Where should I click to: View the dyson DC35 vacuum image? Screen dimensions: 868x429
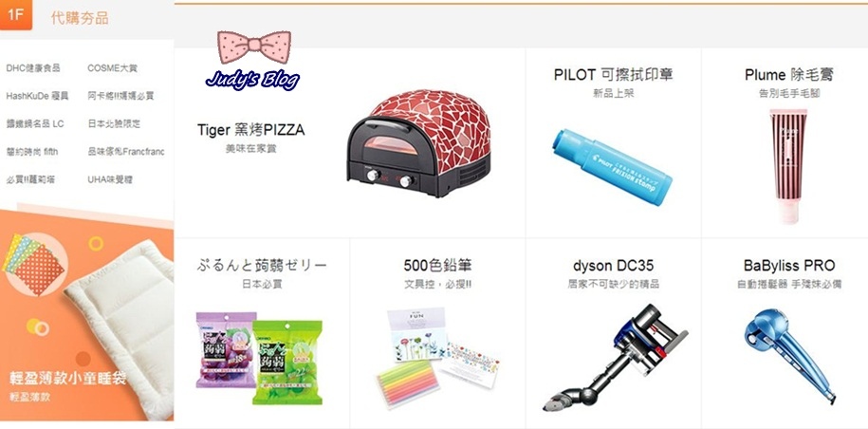(615, 357)
